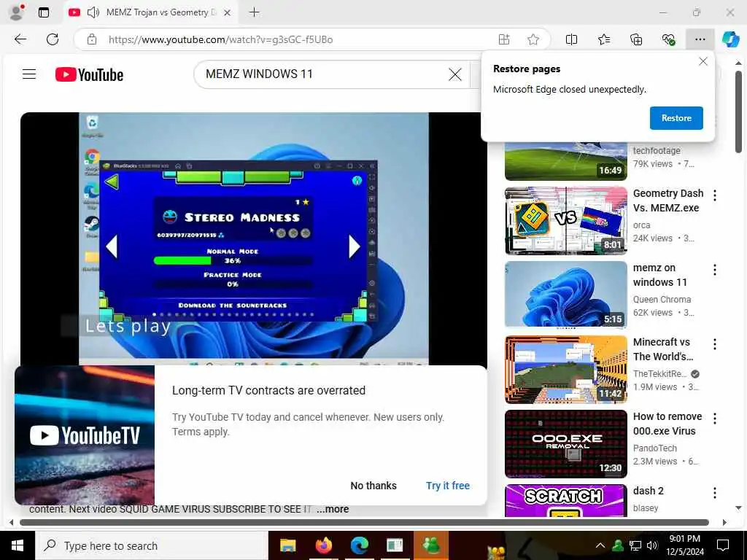Open Firefox from taskbar

(323, 545)
